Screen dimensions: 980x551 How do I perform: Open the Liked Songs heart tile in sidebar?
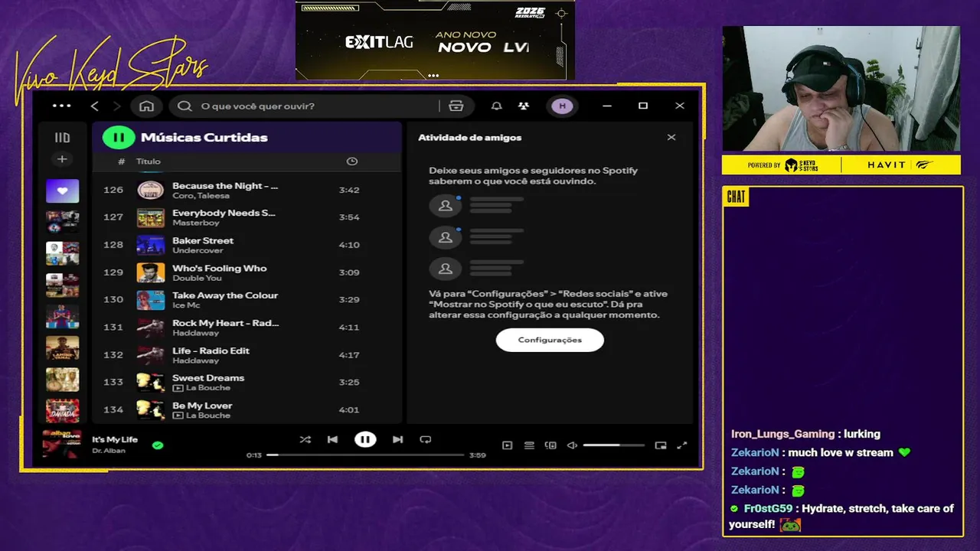pyautogui.click(x=62, y=191)
